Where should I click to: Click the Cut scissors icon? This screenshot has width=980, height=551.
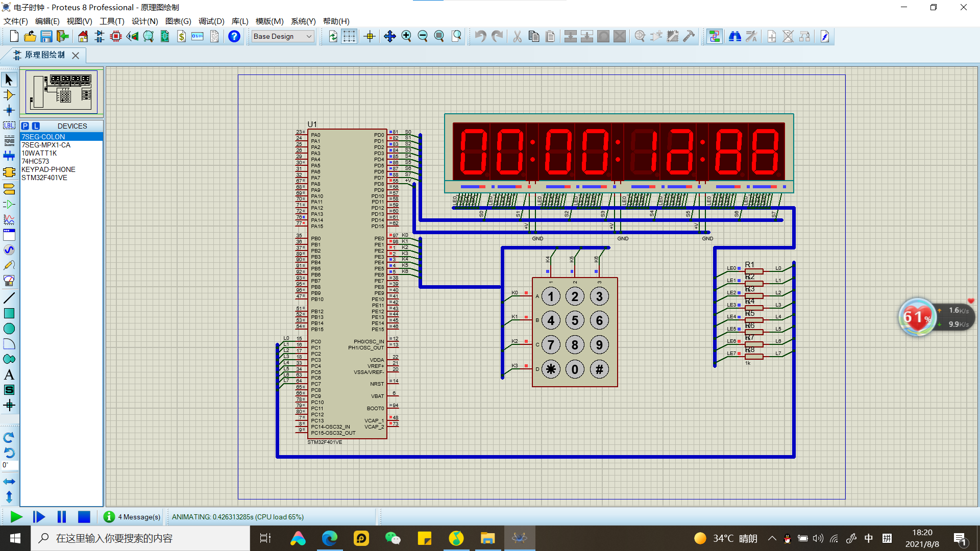[x=517, y=36]
